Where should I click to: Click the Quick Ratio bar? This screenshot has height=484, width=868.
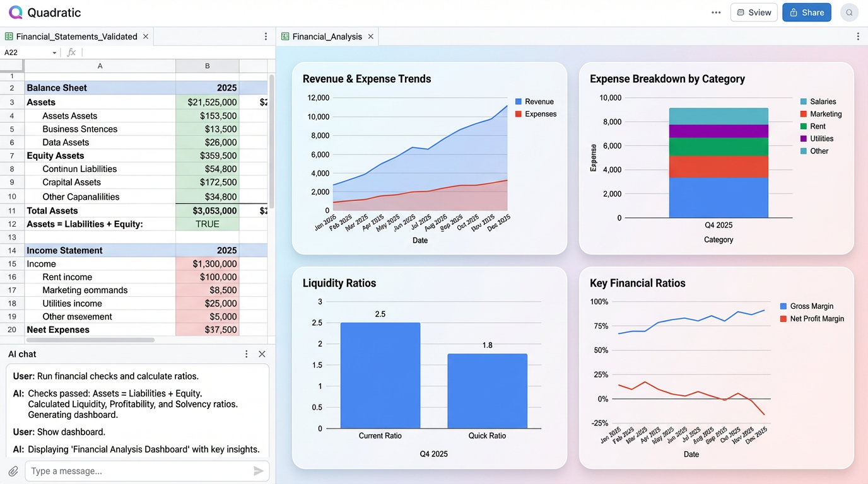tap(487, 391)
